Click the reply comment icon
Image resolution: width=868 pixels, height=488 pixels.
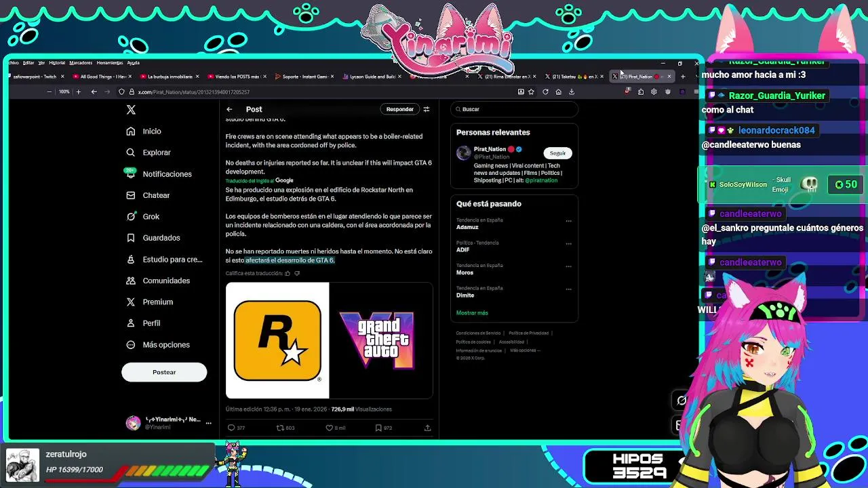231,428
